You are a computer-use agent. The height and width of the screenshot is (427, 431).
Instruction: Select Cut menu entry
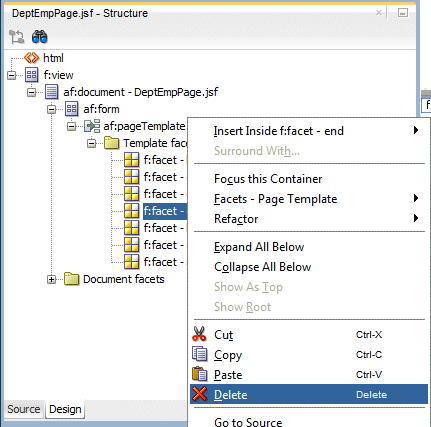309,334
